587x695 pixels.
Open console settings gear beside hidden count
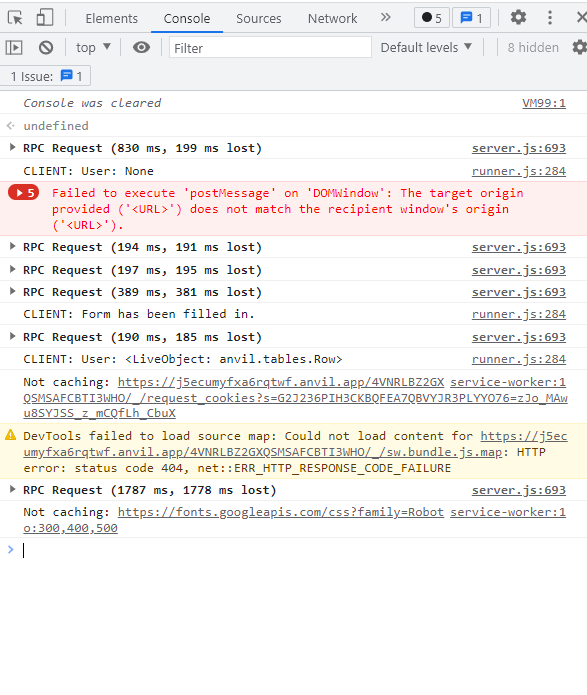(x=579, y=47)
